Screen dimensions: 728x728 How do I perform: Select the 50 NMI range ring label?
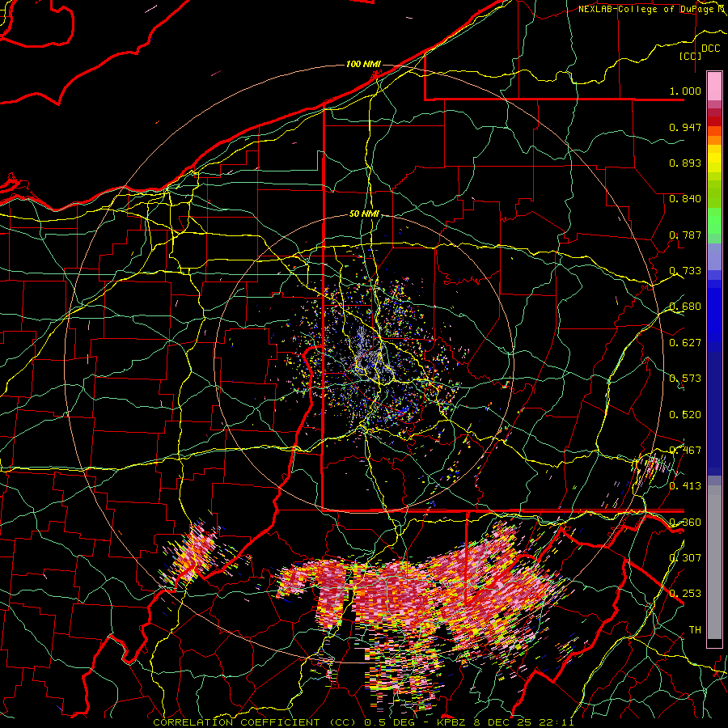(x=364, y=214)
